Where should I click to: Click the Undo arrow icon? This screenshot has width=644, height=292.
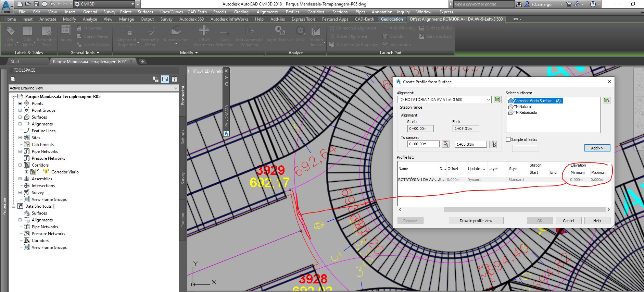tap(52, 4)
